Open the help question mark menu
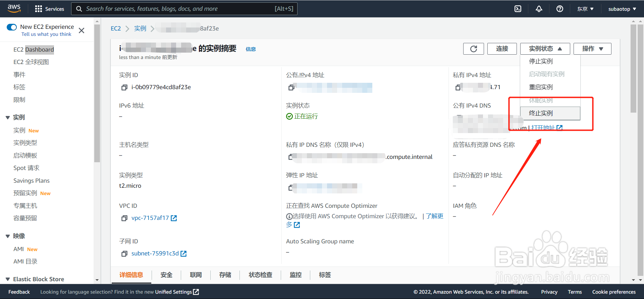The image size is (644, 299). point(559,9)
